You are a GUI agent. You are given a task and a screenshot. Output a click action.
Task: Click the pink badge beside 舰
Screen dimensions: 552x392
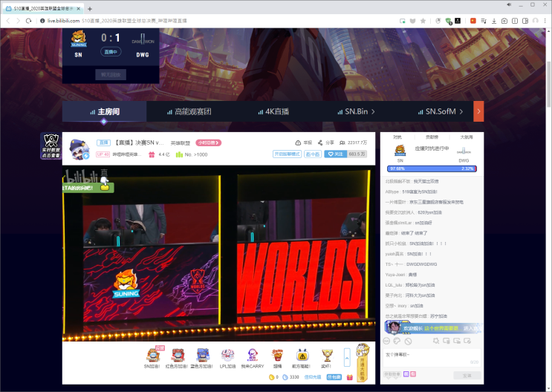(413, 374)
